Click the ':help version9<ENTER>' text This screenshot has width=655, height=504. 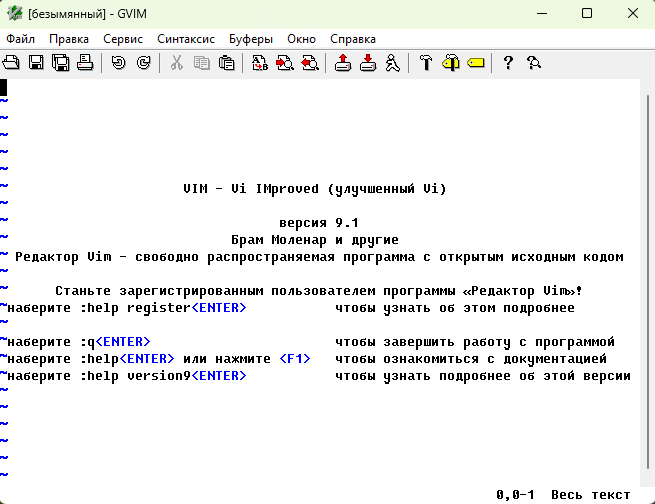[x=163, y=376]
